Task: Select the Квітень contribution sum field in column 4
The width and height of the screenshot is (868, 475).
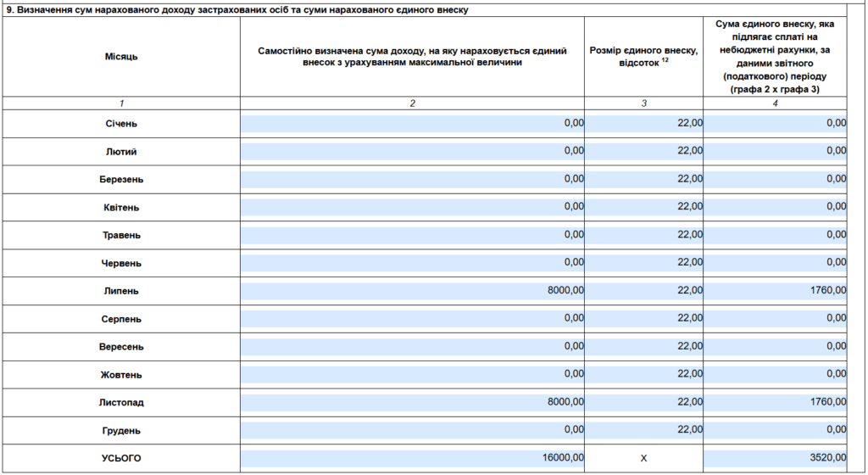Action: click(775, 207)
